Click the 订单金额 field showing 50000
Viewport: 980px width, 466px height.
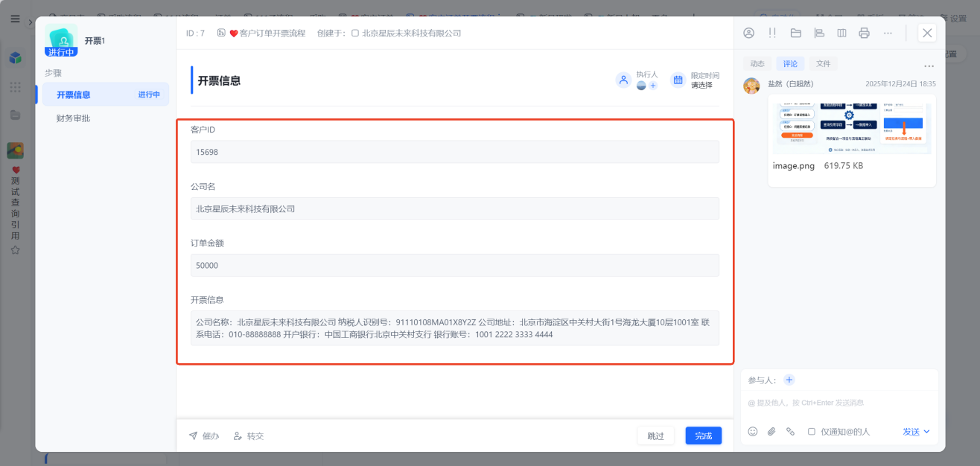[455, 265]
